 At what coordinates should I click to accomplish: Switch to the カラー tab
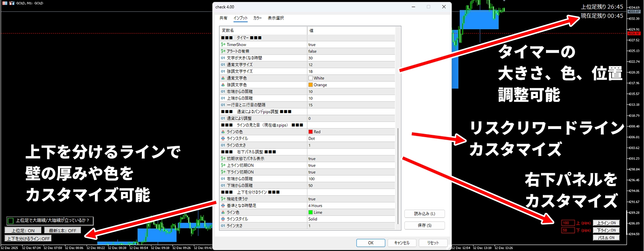[257, 18]
